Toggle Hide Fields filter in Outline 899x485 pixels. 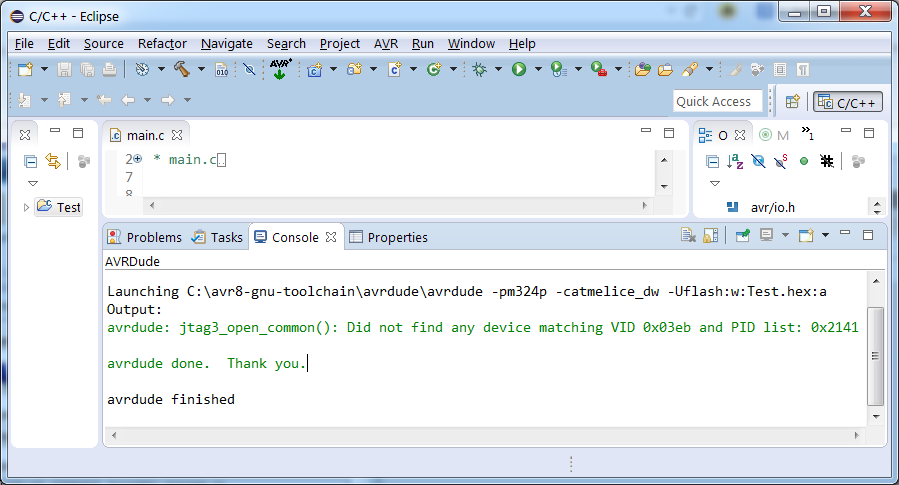point(758,162)
